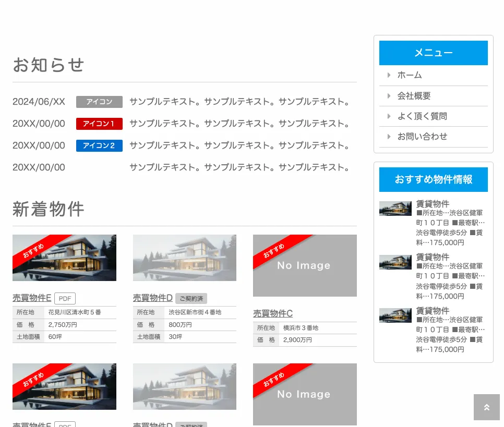This screenshot has height=427, width=504.
Task: Click the blue メニュー header
Action: pyautogui.click(x=433, y=53)
